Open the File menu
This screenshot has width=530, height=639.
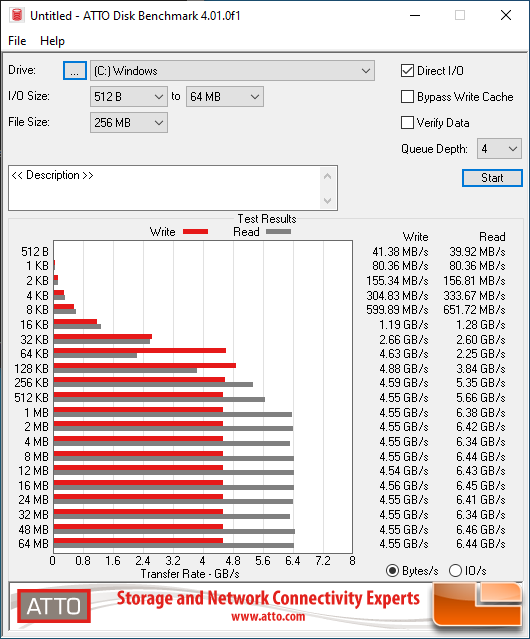[17, 41]
